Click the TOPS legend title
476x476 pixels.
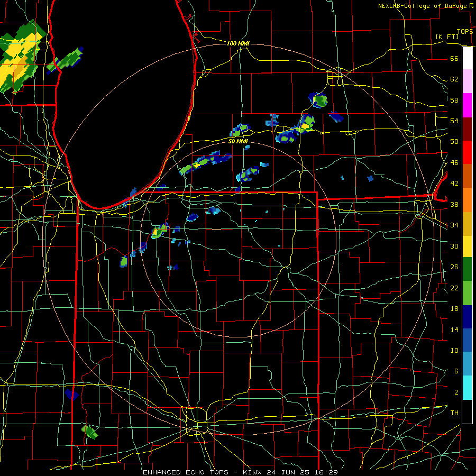click(x=465, y=31)
